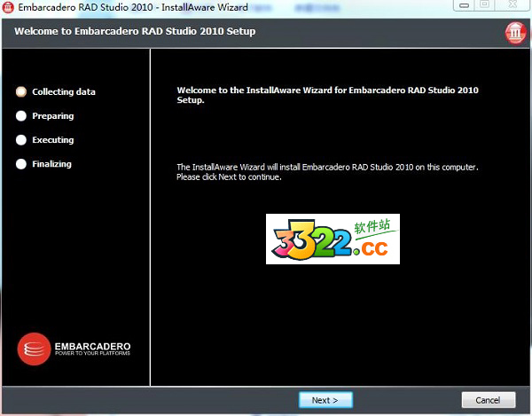Image resolution: width=532 pixels, height=416 pixels.
Task: Click the 'Please click Next to continue' text
Action: [229, 177]
